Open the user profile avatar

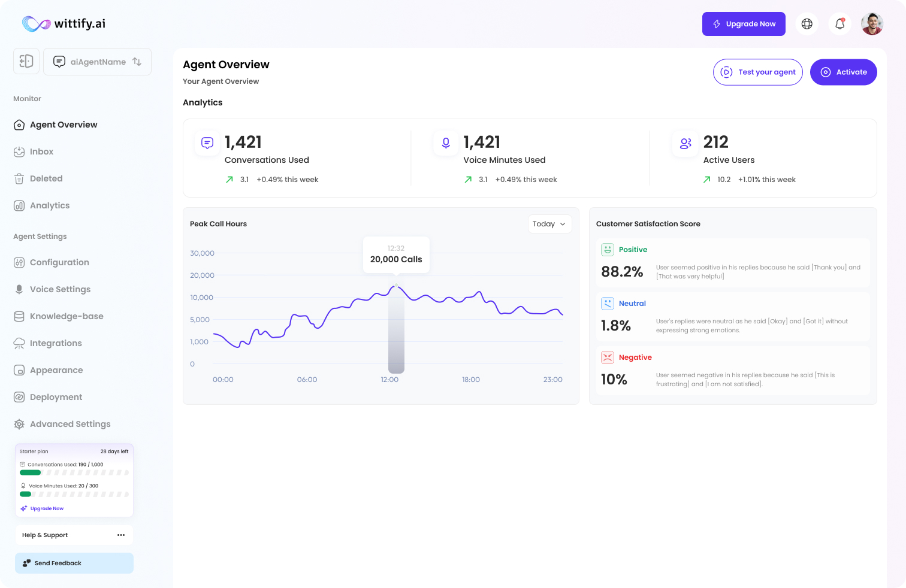pos(872,24)
